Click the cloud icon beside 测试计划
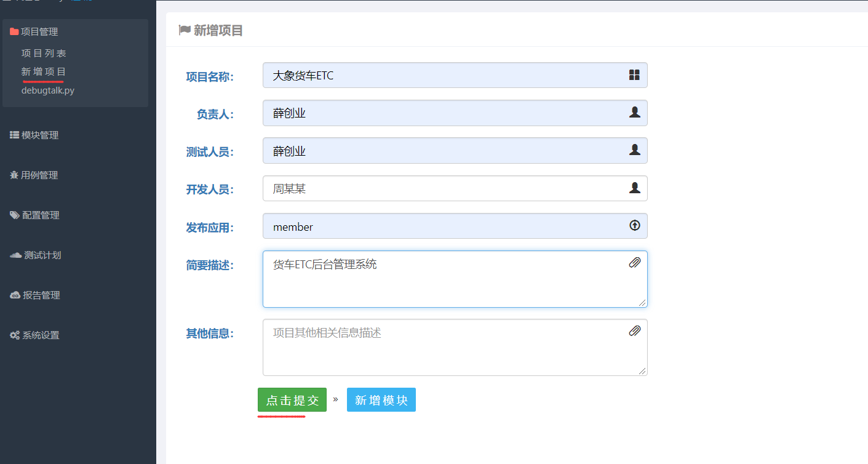The image size is (868, 464). 16,255
